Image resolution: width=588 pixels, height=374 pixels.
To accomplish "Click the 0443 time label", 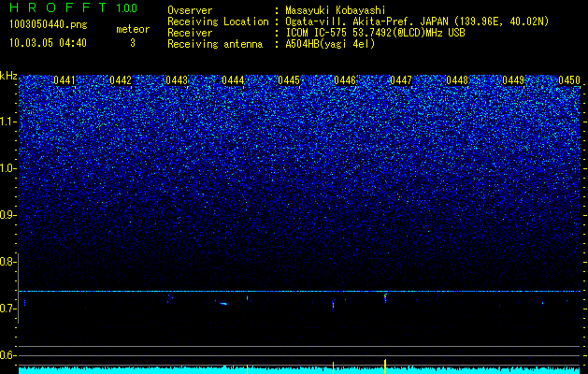I will [x=177, y=80].
